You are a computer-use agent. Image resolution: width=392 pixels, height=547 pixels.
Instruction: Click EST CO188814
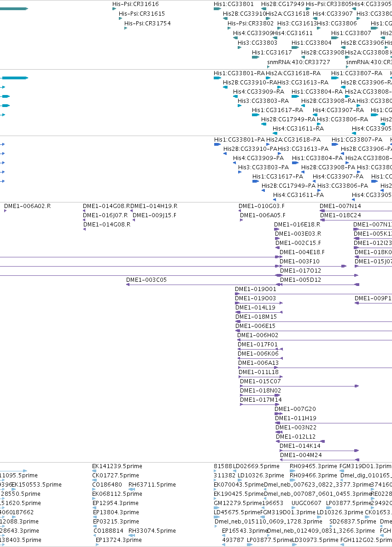point(108,531)
